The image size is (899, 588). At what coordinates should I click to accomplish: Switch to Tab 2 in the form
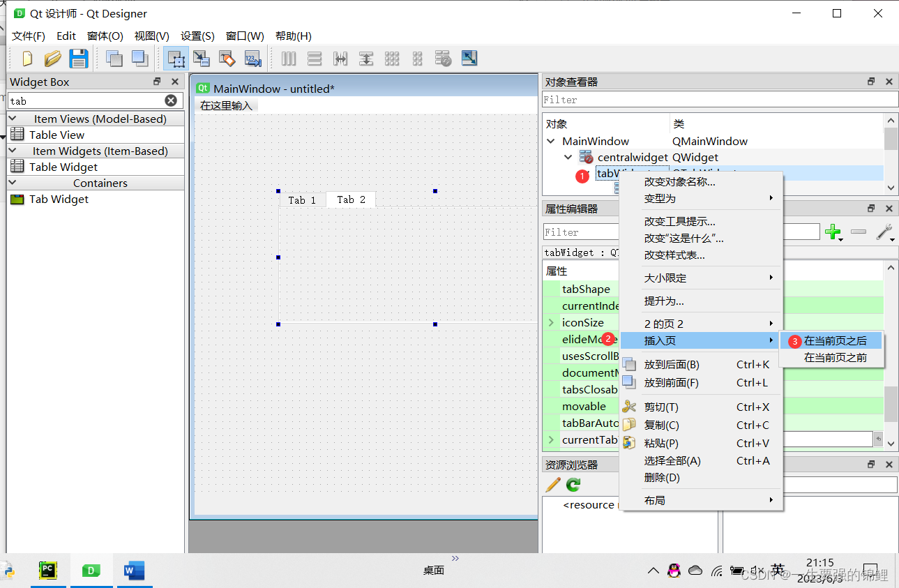point(350,199)
